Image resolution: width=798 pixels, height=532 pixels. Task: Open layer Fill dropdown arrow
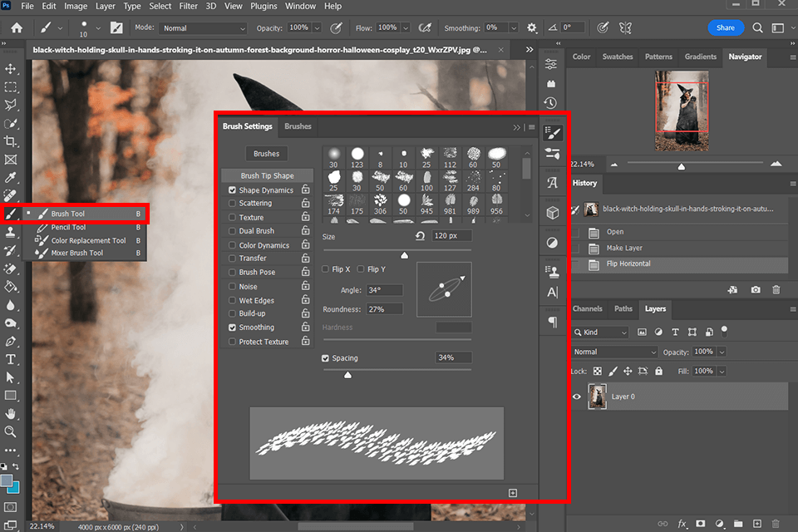(x=722, y=371)
